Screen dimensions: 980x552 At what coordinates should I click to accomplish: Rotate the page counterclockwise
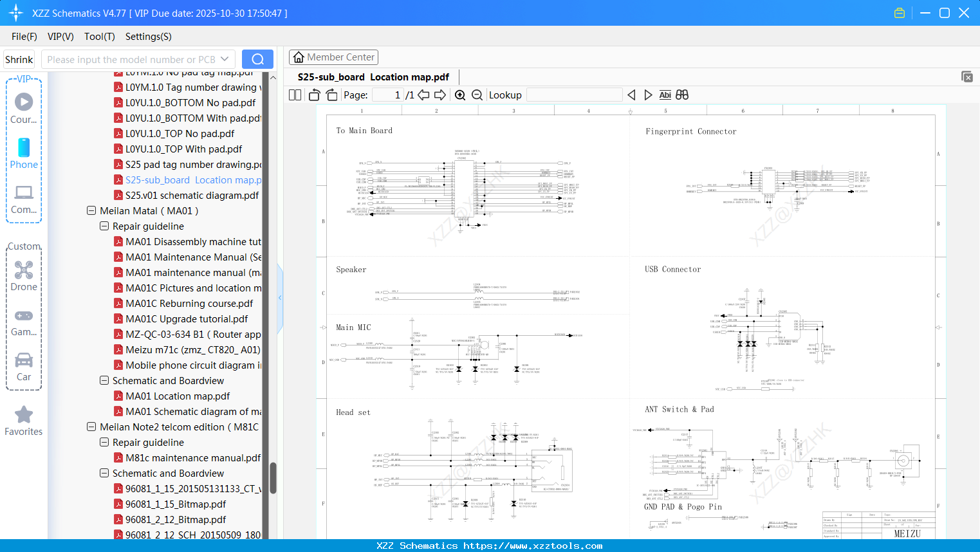(x=314, y=95)
